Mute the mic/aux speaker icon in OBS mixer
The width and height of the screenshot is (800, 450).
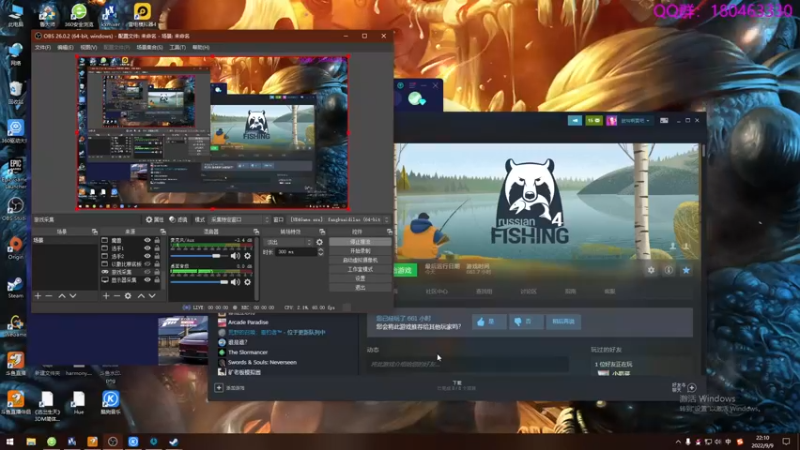235,256
